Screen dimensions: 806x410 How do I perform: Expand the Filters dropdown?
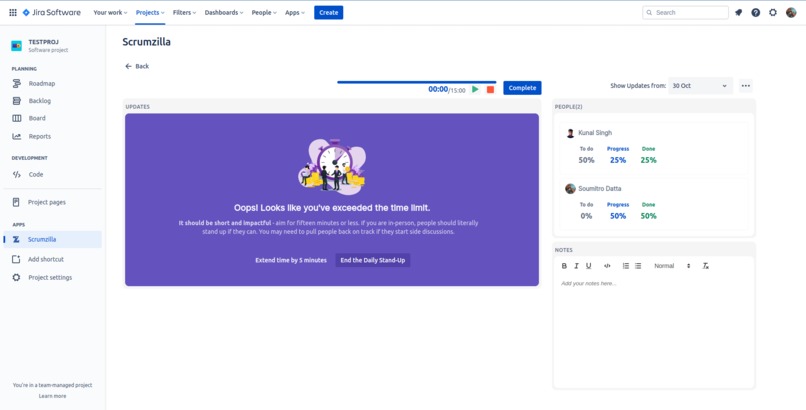click(x=185, y=12)
